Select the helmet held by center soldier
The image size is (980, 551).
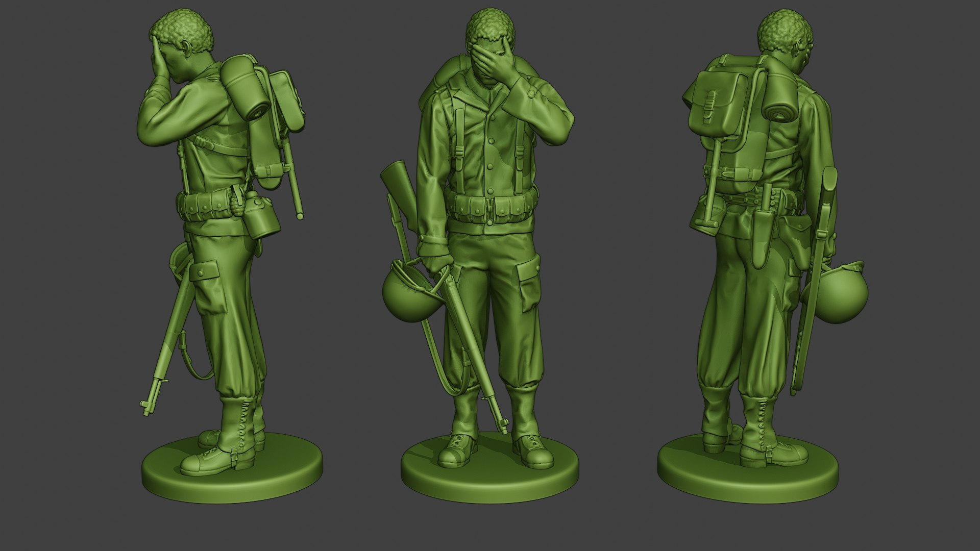coord(407,298)
